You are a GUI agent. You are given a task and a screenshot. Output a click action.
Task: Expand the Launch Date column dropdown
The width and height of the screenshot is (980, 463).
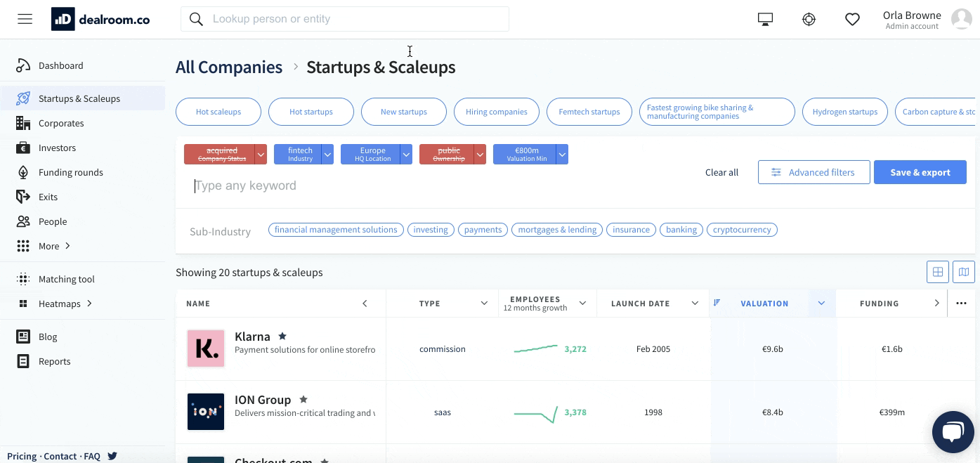click(x=695, y=304)
